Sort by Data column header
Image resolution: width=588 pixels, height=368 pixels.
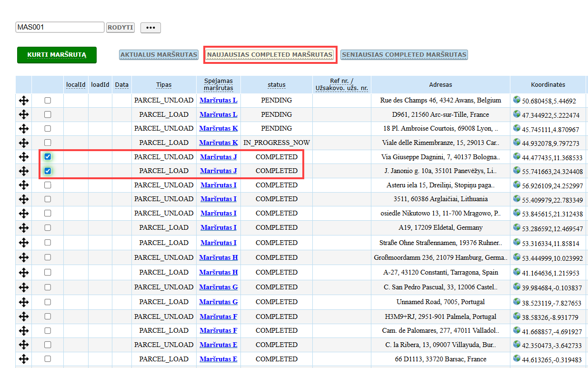(122, 85)
